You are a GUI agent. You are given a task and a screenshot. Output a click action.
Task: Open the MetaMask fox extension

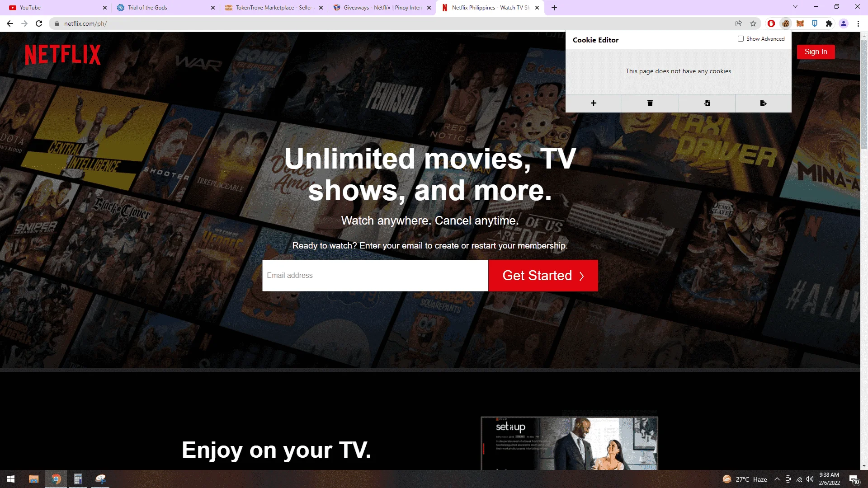click(x=800, y=23)
